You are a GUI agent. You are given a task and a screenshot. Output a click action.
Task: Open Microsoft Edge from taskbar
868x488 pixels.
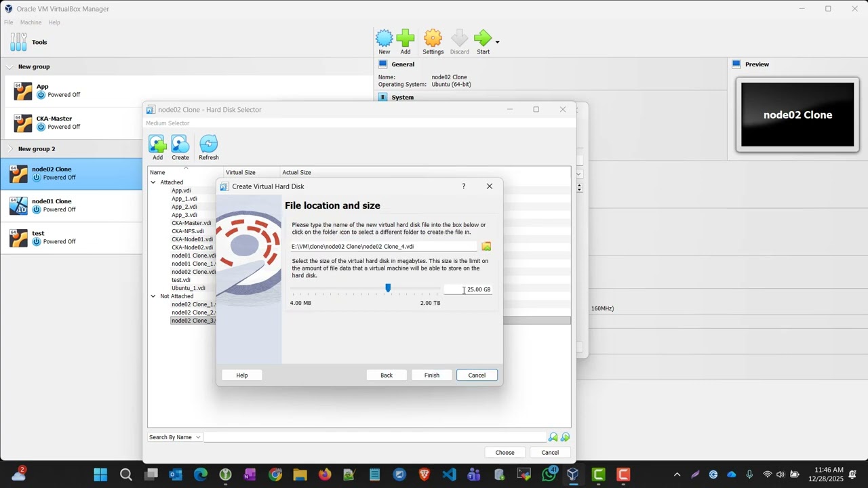tap(200, 474)
